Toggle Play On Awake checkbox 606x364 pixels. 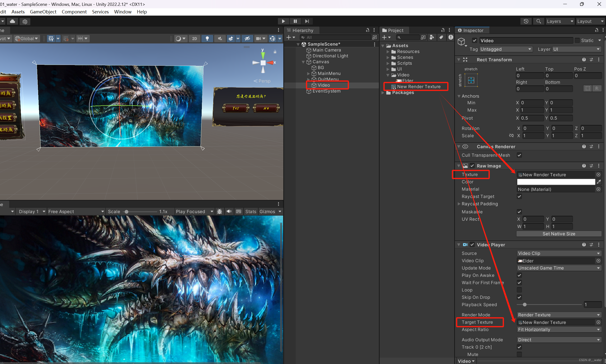tap(519, 275)
